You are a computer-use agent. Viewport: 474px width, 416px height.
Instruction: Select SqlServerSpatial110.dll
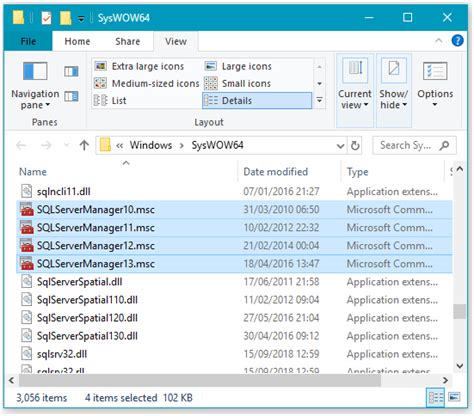tap(235, 300)
